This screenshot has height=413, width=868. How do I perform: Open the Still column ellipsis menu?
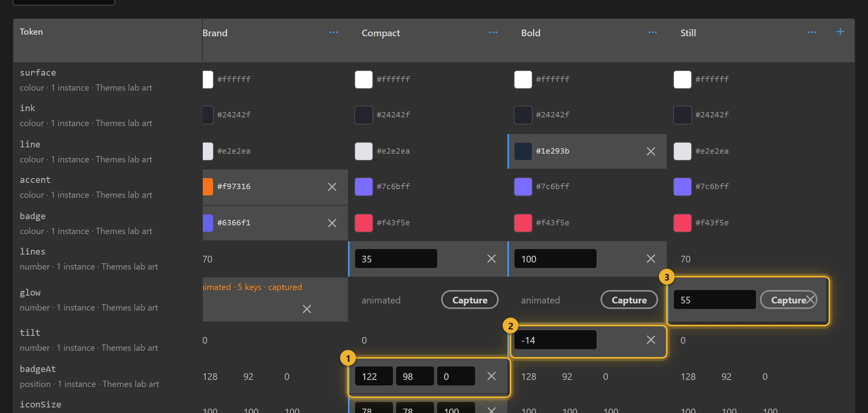coord(812,32)
